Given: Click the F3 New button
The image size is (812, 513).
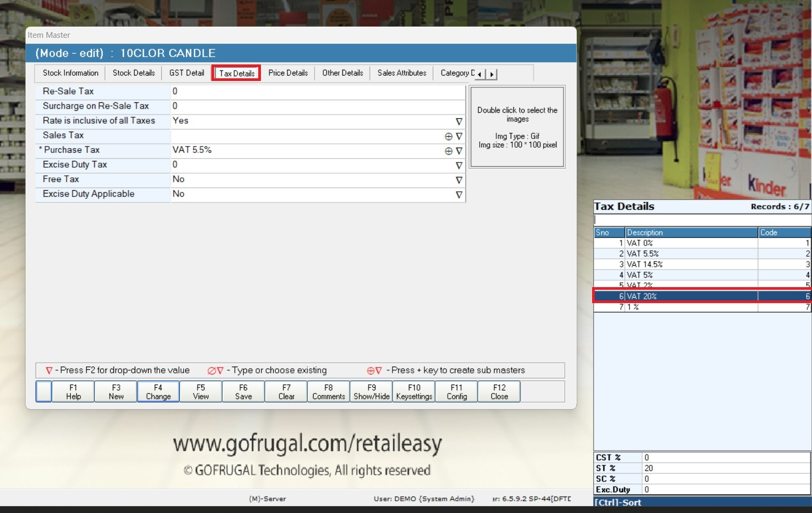Looking at the screenshot, I should pos(116,392).
